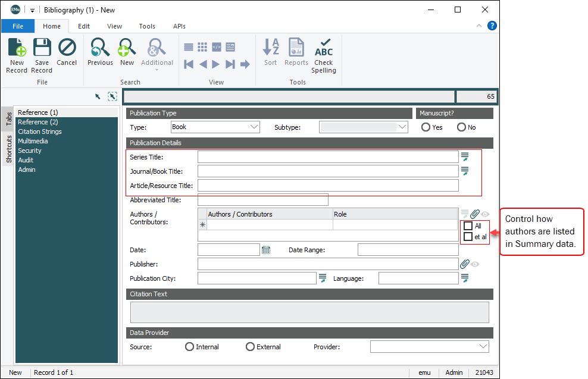Open the calendar picker beside Date
The image size is (588, 379).
click(266, 250)
